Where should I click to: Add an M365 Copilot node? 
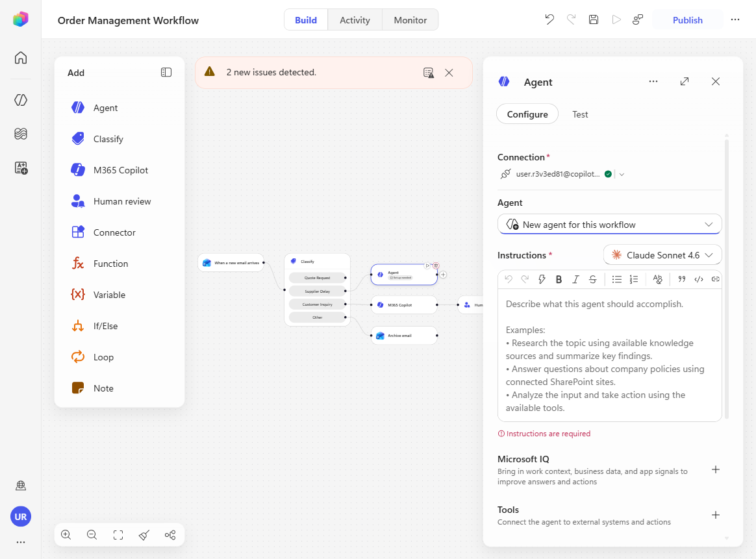pos(119,170)
